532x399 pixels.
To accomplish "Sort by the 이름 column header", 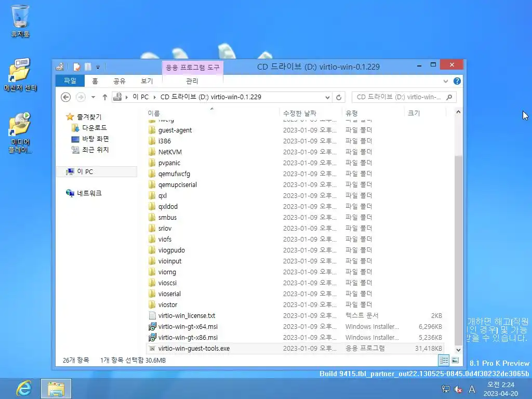I will click(212, 113).
